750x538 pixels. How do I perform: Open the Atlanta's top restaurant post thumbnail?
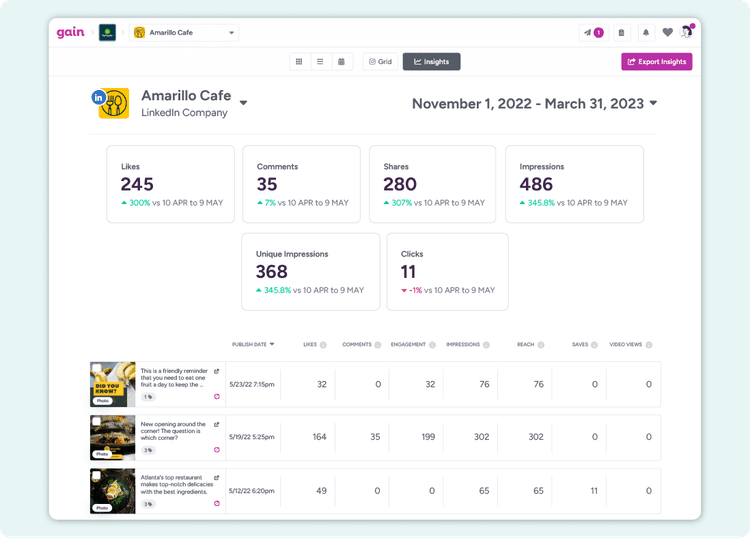[113, 491]
